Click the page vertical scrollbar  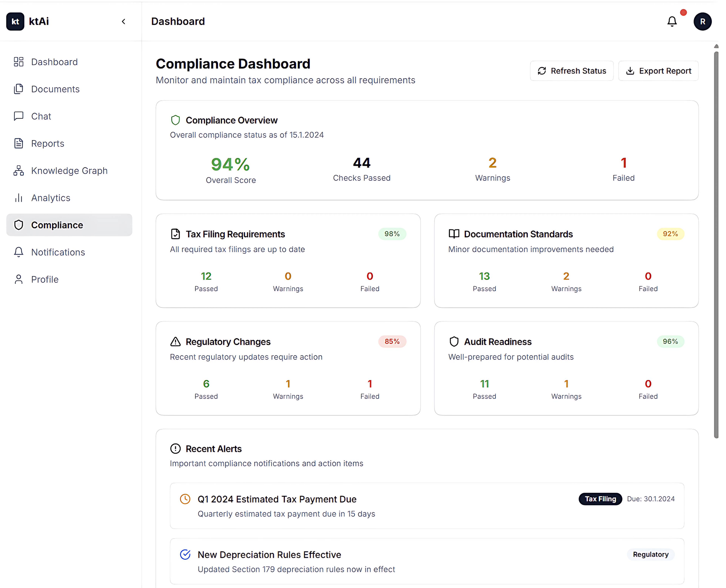pyautogui.click(x=716, y=244)
